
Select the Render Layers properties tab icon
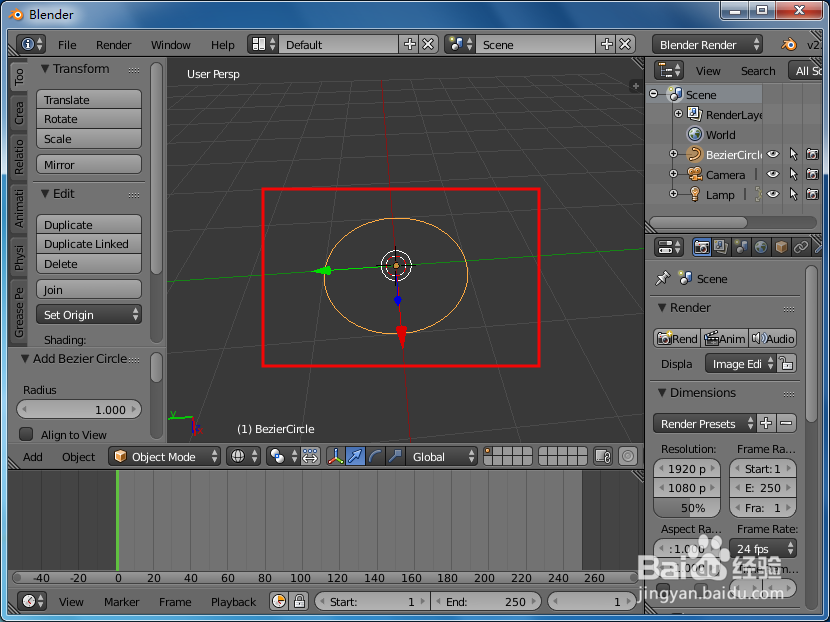coord(721,247)
